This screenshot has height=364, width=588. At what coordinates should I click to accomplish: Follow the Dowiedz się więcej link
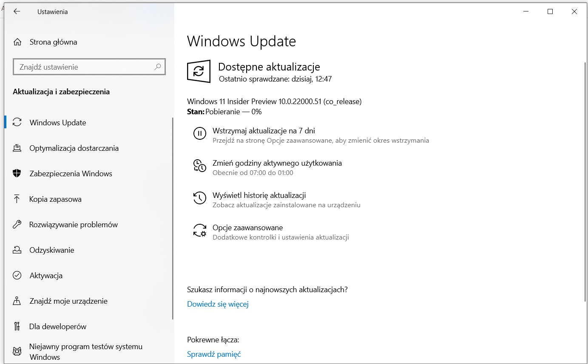pos(218,304)
